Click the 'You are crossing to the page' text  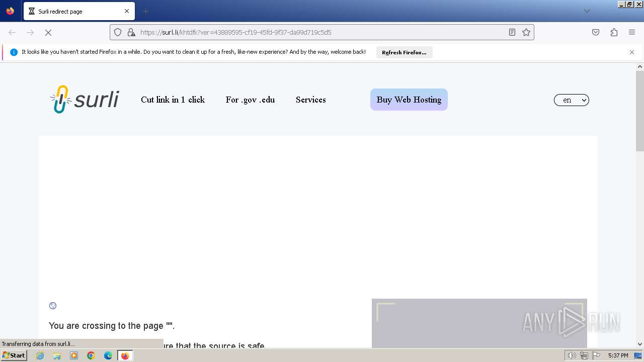coord(112,326)
